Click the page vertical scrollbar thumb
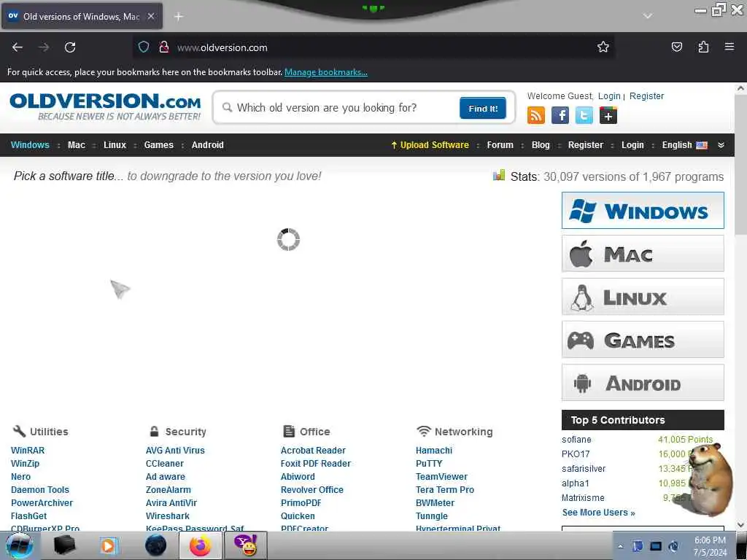This screenshot has height=560, width=747. pyautogui.click(x=741, y=165)
